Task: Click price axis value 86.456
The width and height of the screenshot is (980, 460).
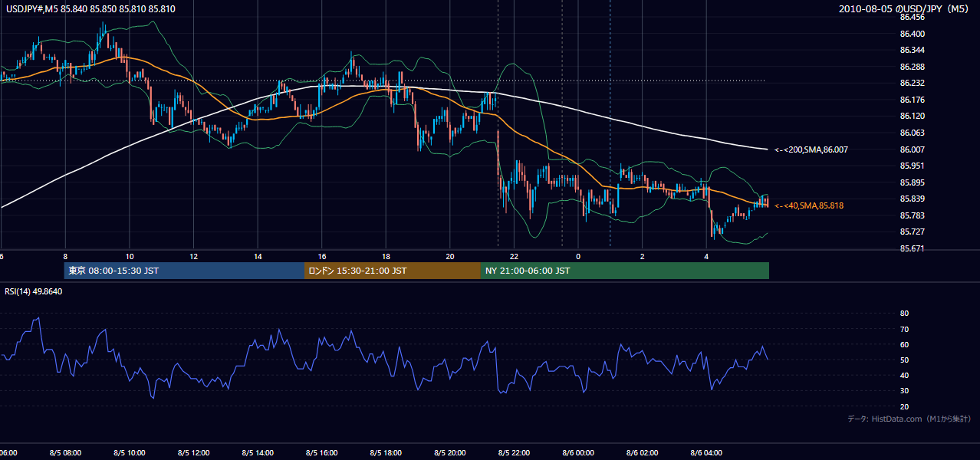Action: pyautogui.click(x=913, y=17)
